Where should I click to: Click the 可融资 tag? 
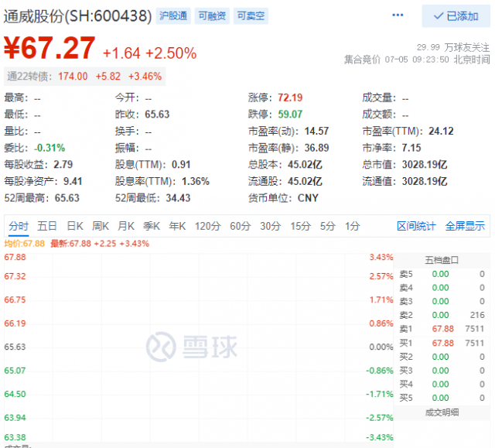[212, 16]
